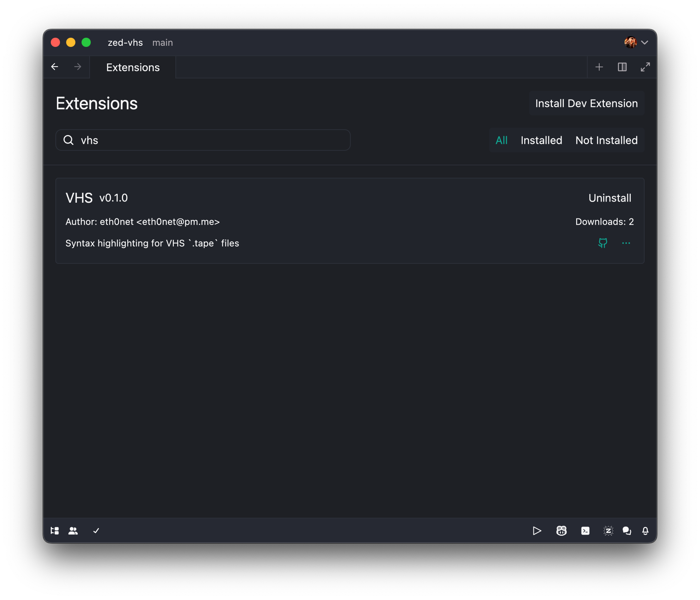Click the v0.1.0 version label

113,198
